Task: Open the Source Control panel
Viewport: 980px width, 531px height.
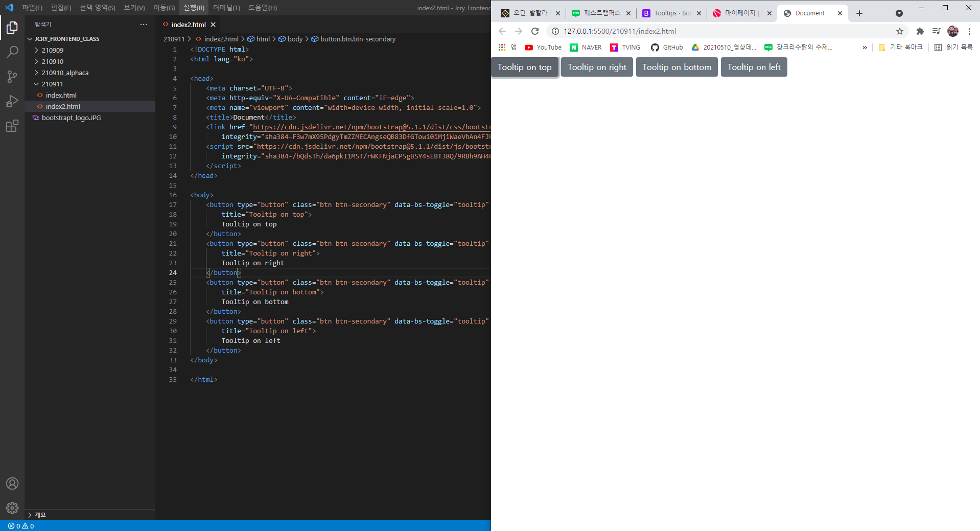Action: click(12, 76)
